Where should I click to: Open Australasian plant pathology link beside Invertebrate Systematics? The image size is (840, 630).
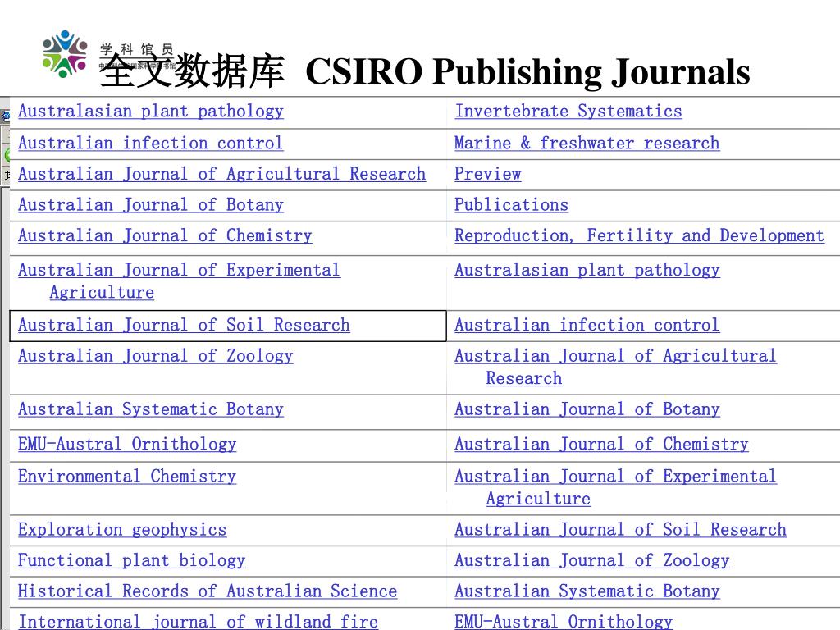click(151, 112)
